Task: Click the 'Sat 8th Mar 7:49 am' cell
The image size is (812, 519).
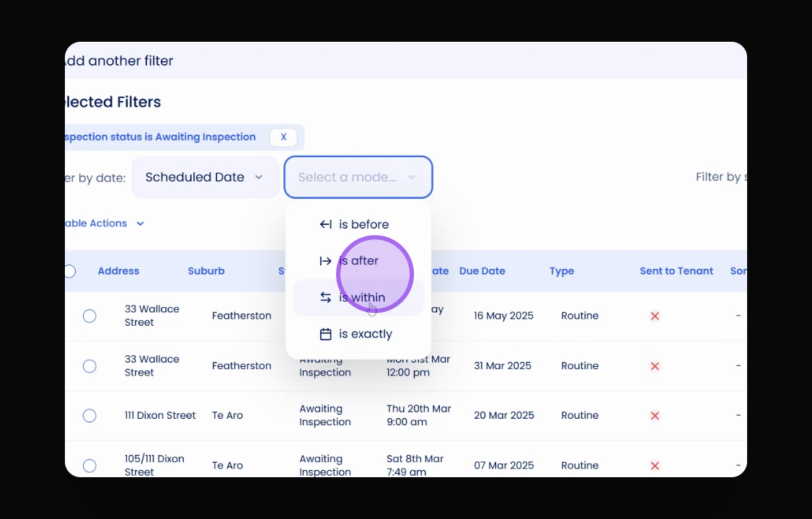Action: point(415,465)
